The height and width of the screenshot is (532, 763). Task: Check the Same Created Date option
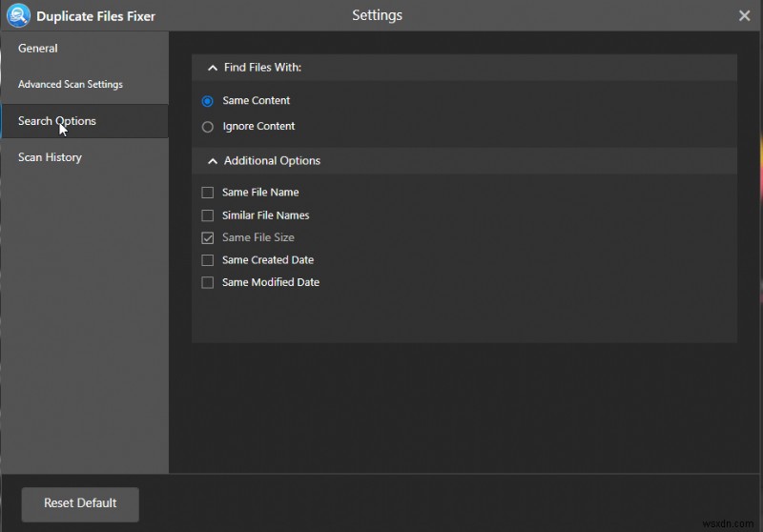click(208, 260)
